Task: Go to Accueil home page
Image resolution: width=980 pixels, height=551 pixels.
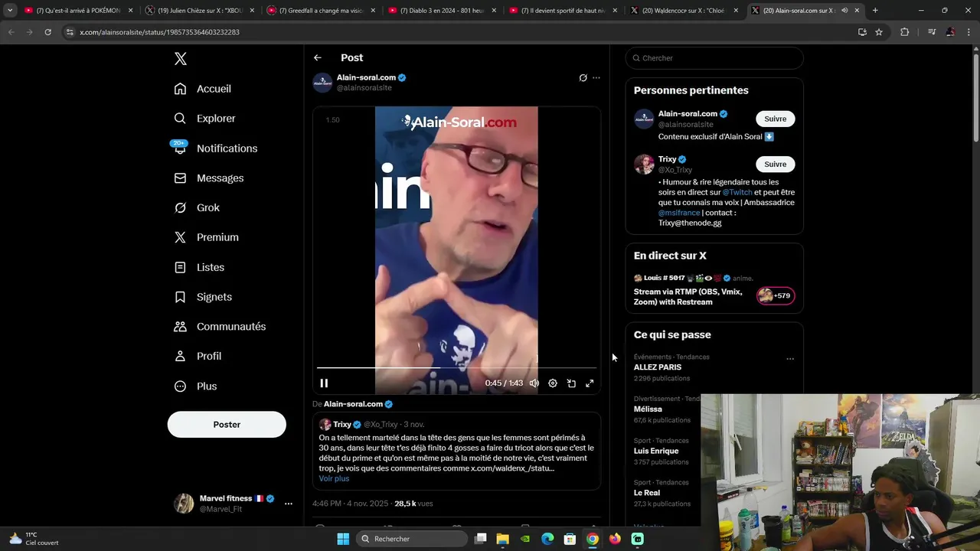Action: 203,89
